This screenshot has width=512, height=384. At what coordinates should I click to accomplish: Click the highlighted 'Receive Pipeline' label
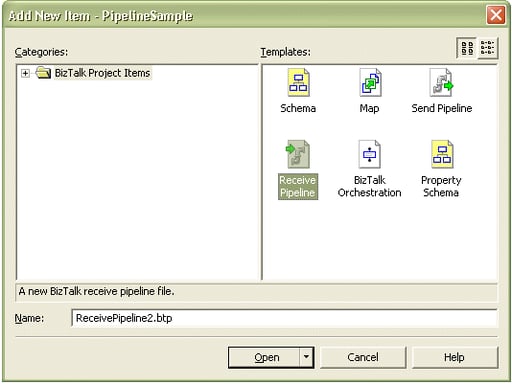click(298, 186)
